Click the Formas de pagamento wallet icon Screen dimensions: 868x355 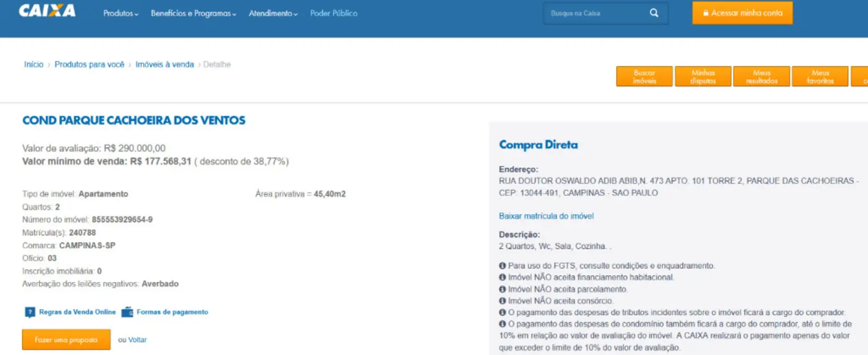pos(127,312)
